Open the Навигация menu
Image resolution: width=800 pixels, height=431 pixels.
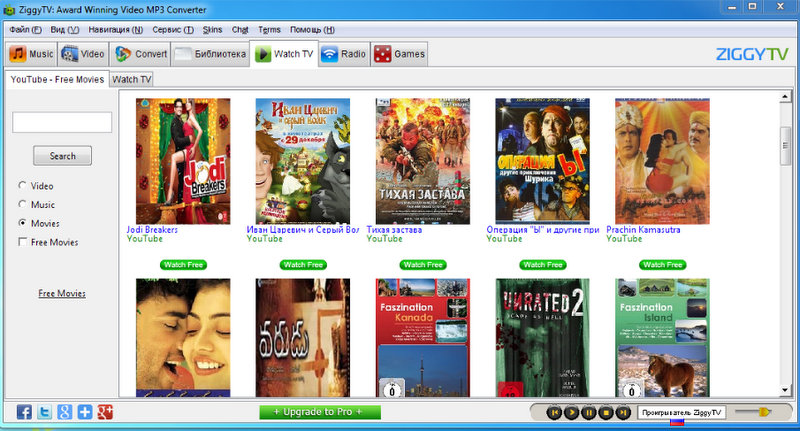116,30
